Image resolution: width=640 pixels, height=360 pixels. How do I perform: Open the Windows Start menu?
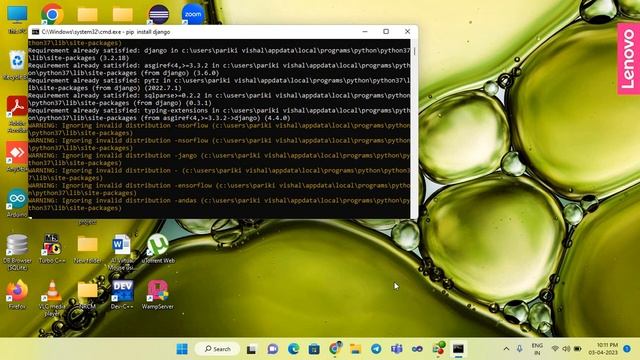pyautogui.click(x=182, y=349)
